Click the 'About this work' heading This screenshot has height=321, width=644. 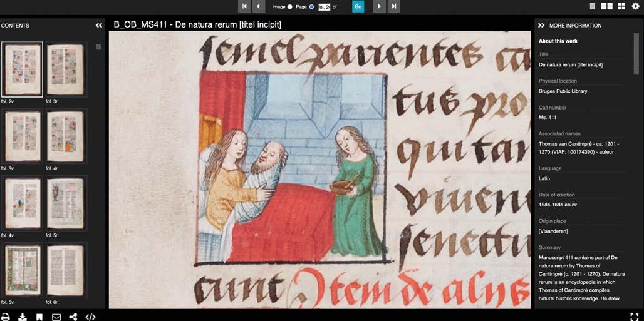click(x=558, y=41)
